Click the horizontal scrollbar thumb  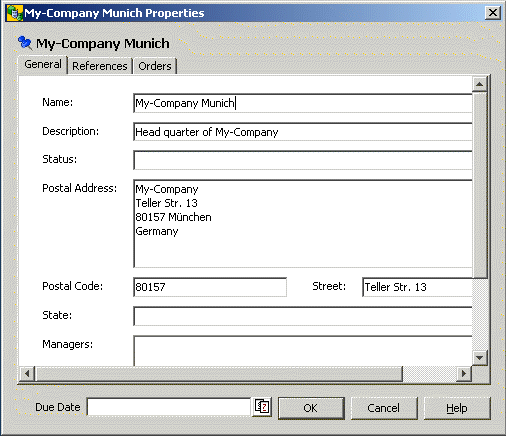[x=219, y=374]
